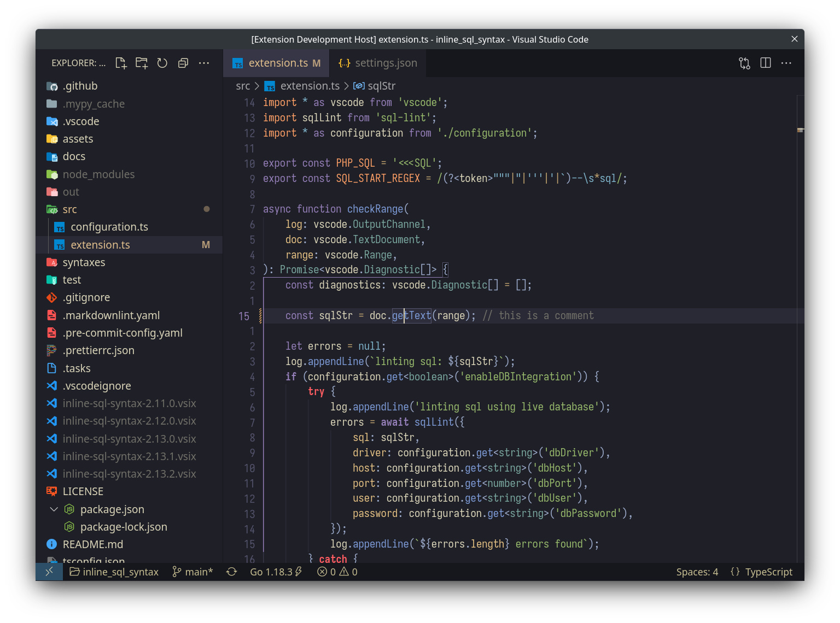Open the remote window indicator

[x=49, y=572]
